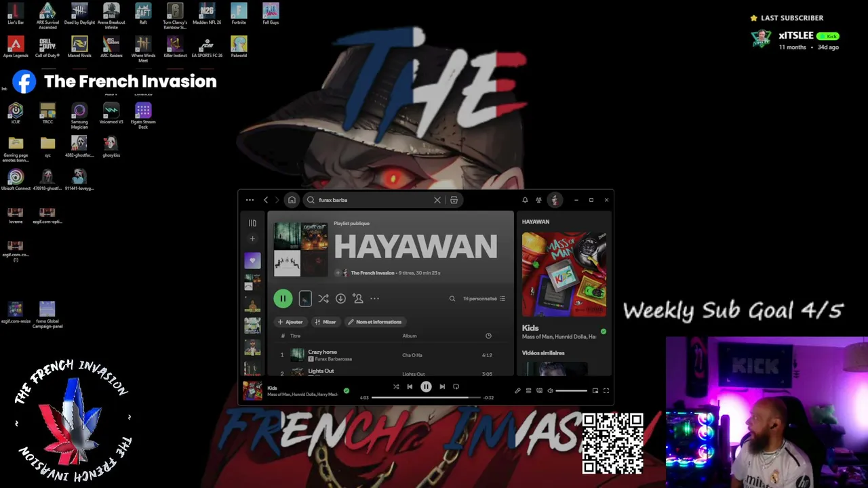Select the 'ghosykiss' desktop file
This screenshot has width=868, height=488.
coord(111,146)
